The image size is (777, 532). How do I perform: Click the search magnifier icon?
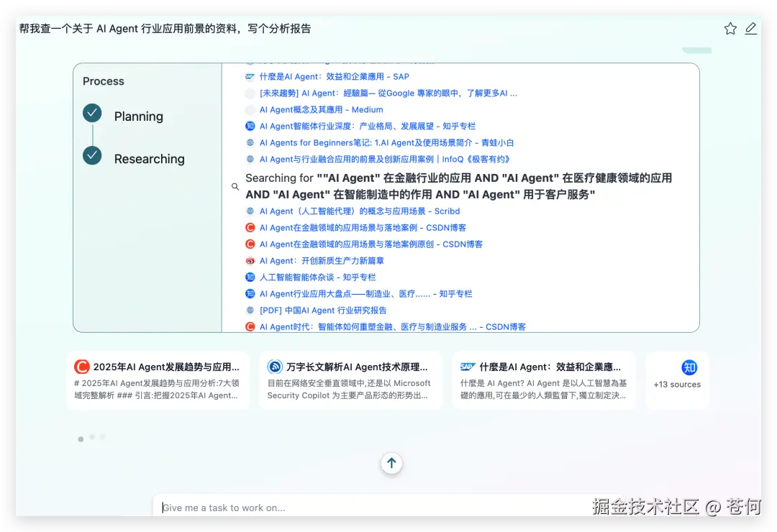tap(235, 187)
